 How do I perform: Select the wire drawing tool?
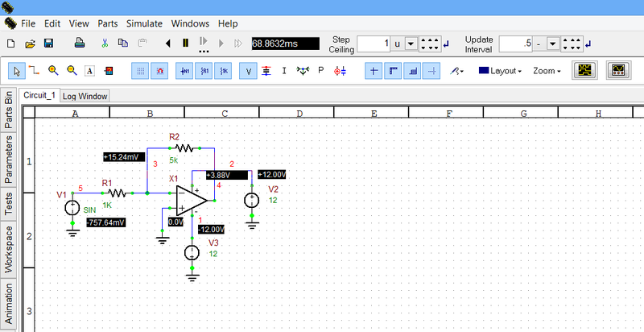tap(35, 71)
